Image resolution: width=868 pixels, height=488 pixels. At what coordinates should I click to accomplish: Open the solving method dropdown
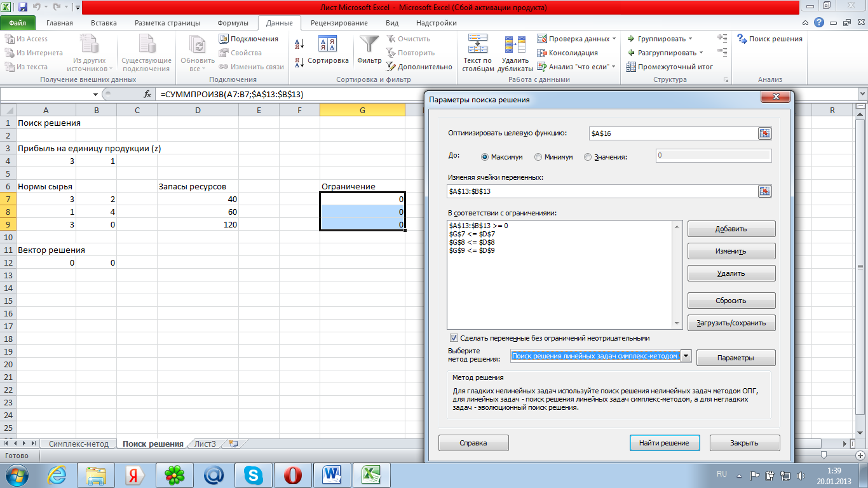pos(686,356)
